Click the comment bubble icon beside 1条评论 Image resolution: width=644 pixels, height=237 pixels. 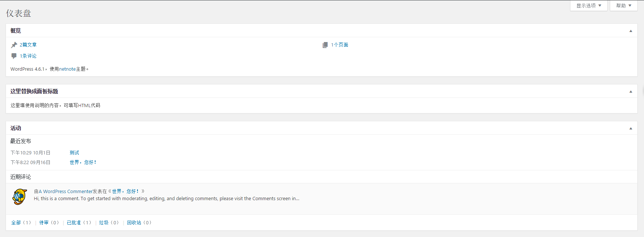click(x=14, y=56)
